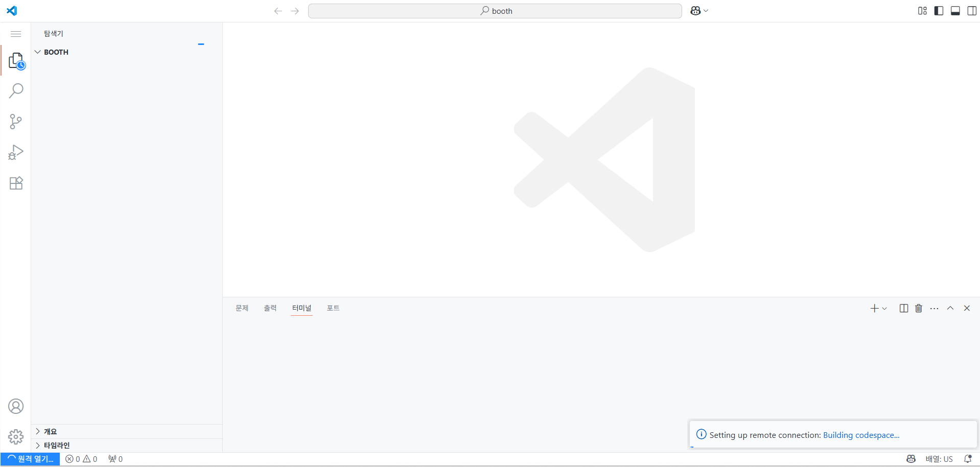Screen dimensions: 980x467
Task: Change keyboard layout 배열: US
Action: [939, 459]
